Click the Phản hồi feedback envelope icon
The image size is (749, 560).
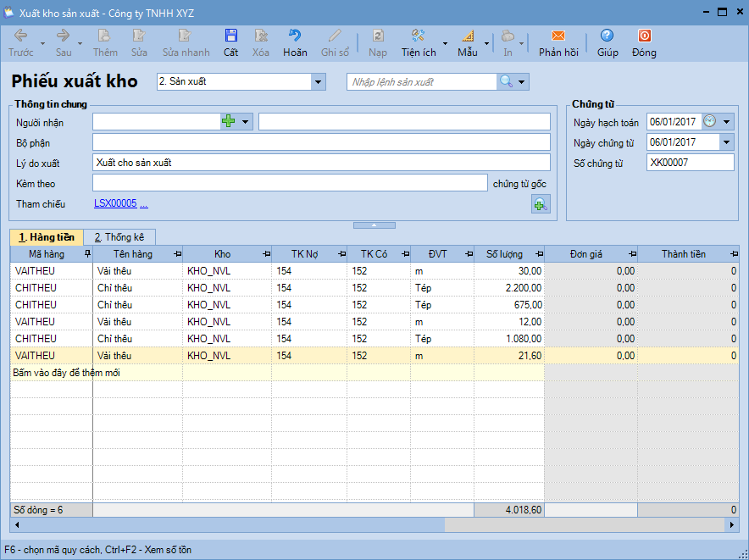pos(558,36)
